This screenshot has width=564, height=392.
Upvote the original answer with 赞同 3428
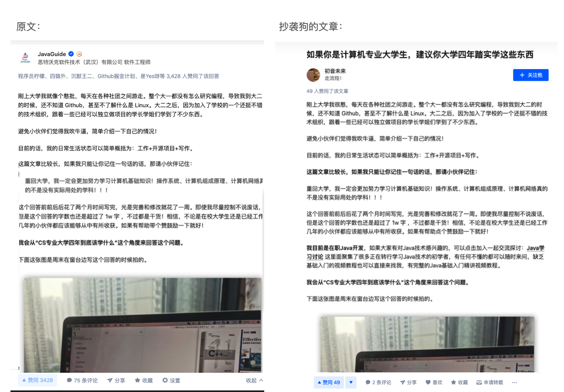pos(37,380)
